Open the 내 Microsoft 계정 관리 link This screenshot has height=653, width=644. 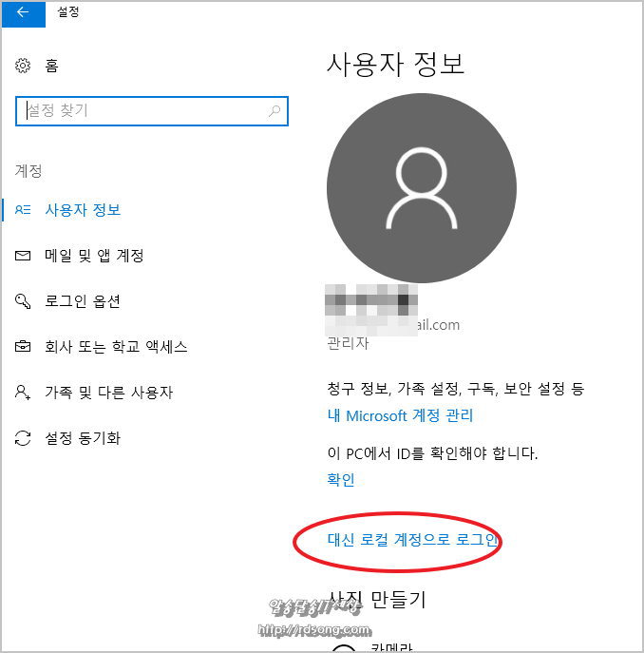pos(400,415)
